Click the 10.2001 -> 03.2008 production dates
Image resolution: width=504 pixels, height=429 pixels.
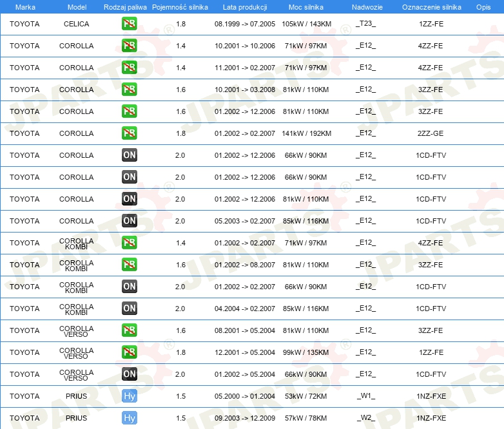[245, 90]
